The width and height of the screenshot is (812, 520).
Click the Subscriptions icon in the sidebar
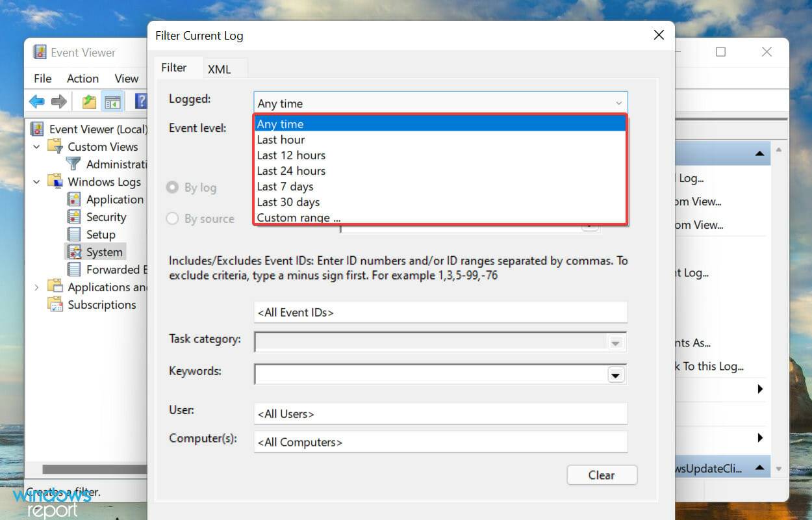point(55,304)
